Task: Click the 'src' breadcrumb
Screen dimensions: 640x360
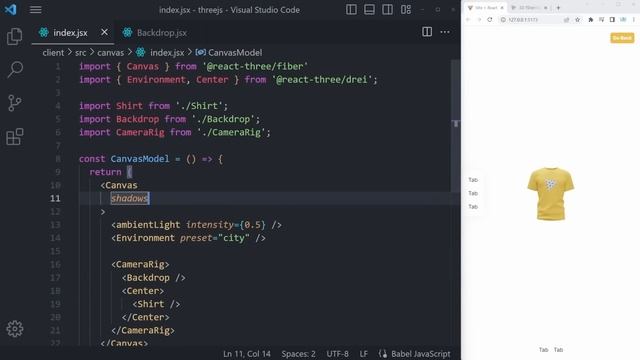Action: click(x=80, y=53)
